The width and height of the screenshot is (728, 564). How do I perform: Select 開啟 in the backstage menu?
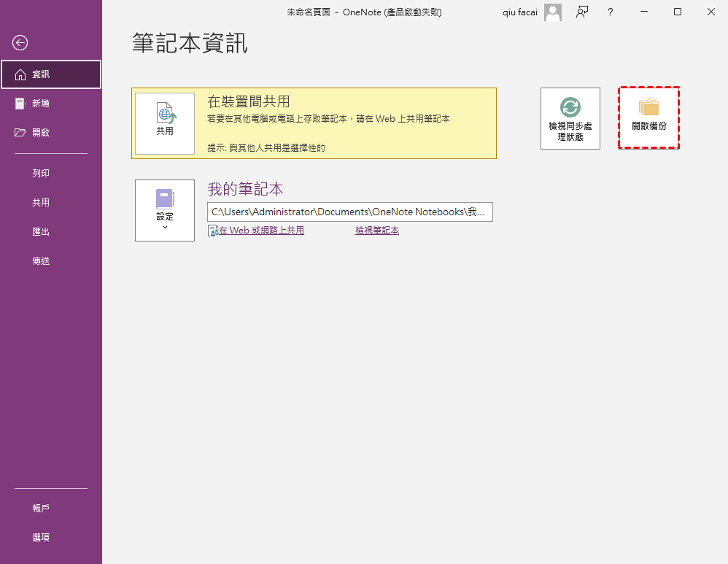51,133
